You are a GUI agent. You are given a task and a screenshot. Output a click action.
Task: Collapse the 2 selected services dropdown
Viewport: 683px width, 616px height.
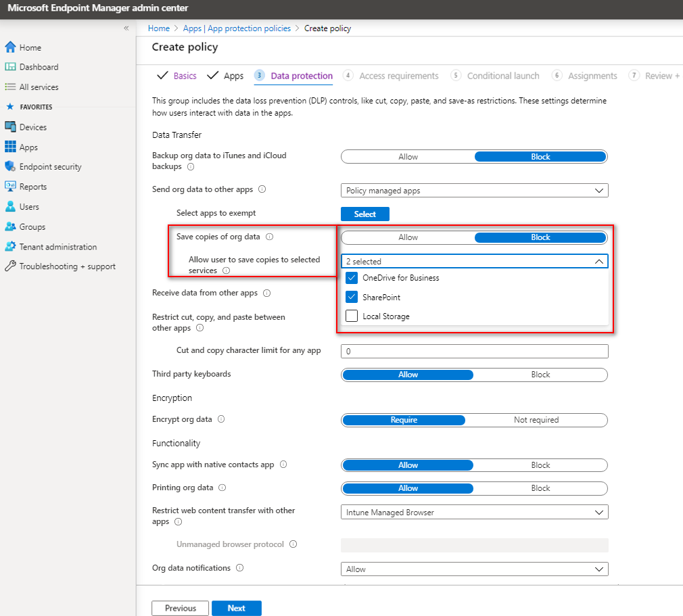tap(474, 262)
